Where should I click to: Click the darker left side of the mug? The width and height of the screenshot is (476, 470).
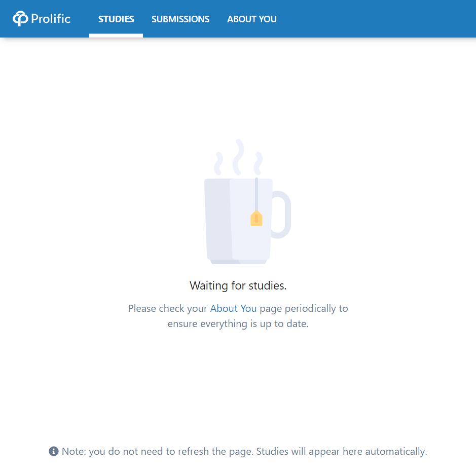point(218,219)
